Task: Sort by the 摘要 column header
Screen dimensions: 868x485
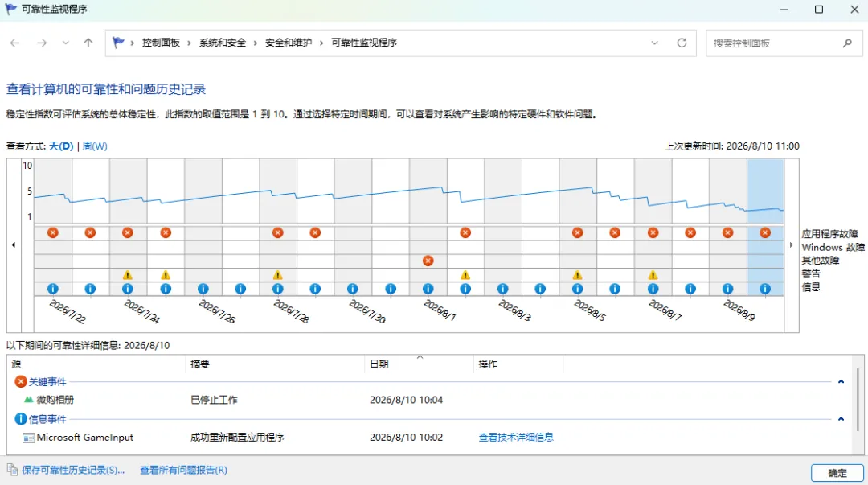Action: (x=275, y=364)
